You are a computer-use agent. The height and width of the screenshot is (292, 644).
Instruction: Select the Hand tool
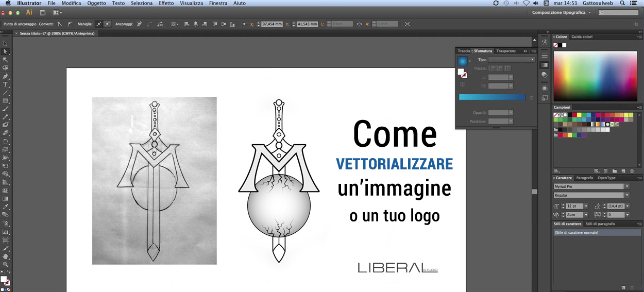click(x=6, y=256)
